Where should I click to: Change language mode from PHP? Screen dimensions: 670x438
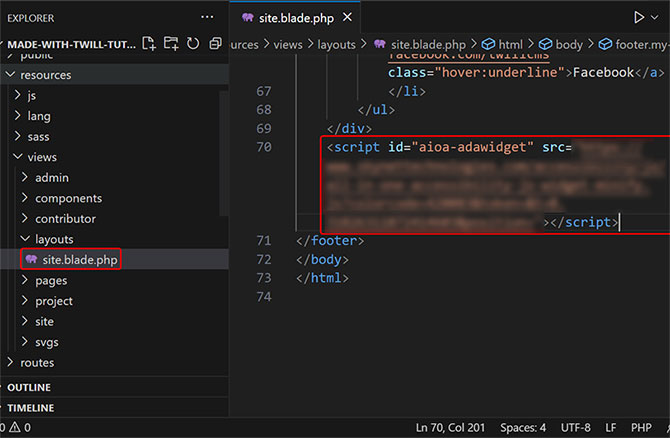640,428
